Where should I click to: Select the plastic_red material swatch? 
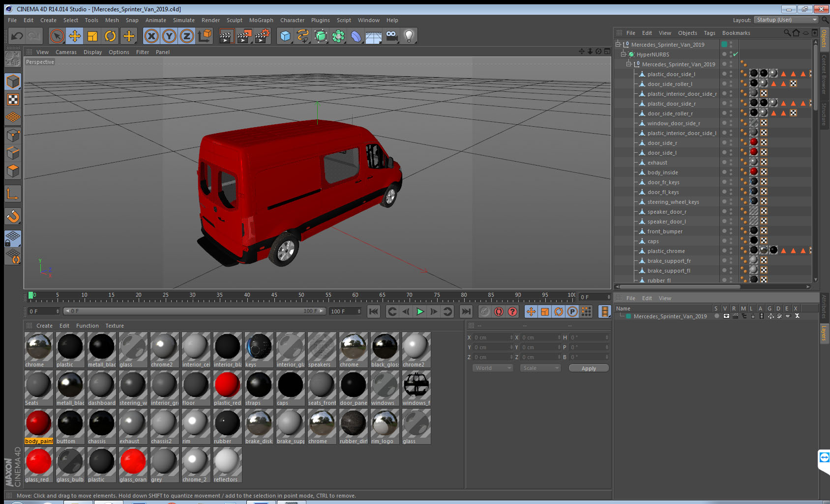pos(228,388)
